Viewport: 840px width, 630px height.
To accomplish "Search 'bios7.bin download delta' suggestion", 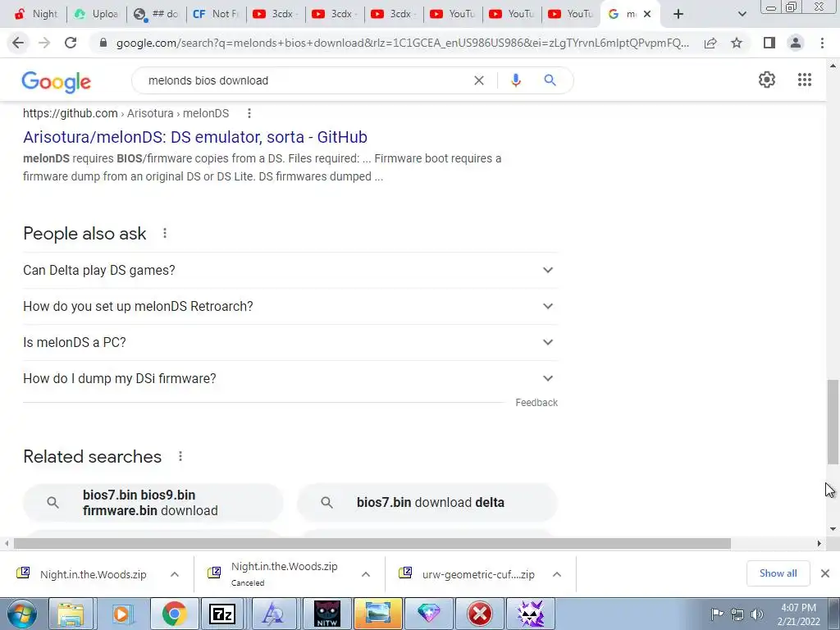I will 427,503.
